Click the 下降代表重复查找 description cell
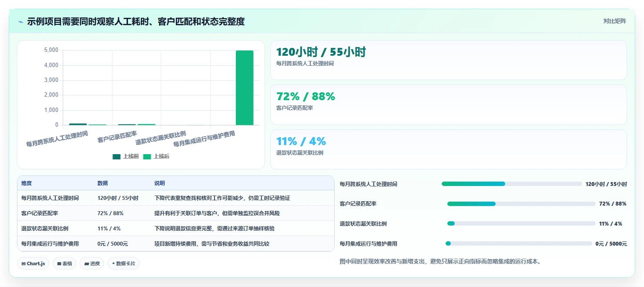Viewport: 644px width, 287px height. [222, 198]
